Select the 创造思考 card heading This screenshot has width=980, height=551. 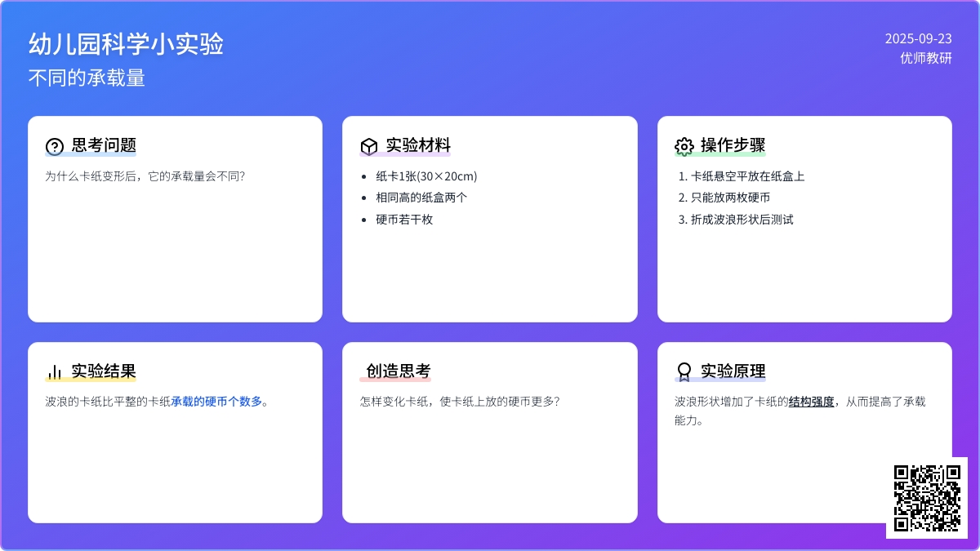[x=398, y=371]
